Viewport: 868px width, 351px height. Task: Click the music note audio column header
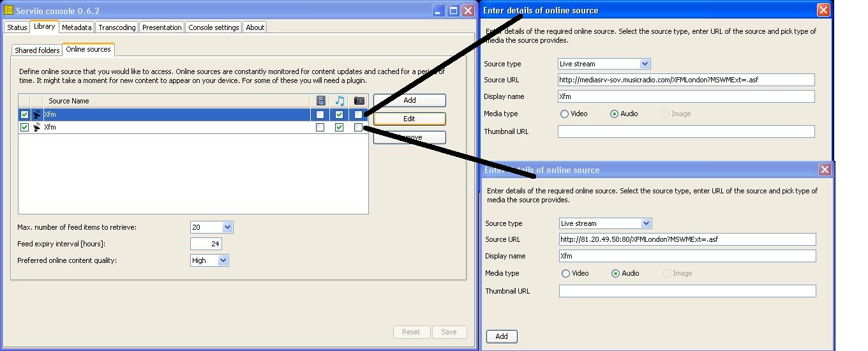340,101
